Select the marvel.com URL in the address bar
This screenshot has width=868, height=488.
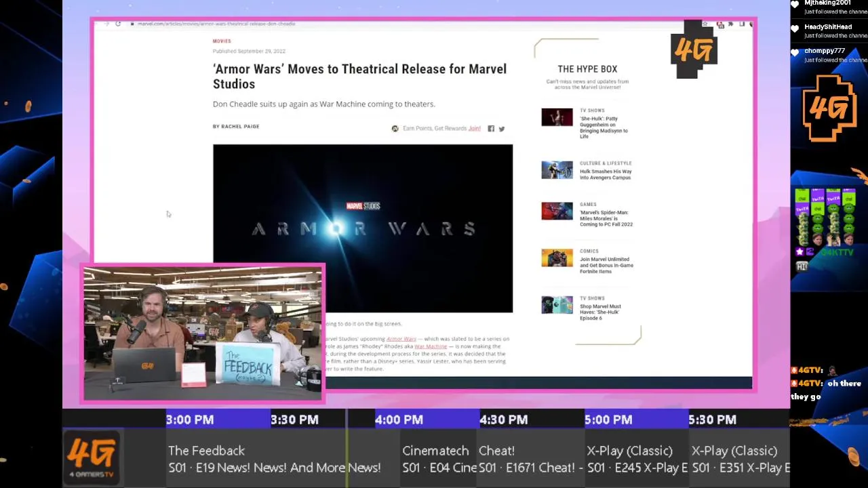pyautogui.click(x=216, y=24)
